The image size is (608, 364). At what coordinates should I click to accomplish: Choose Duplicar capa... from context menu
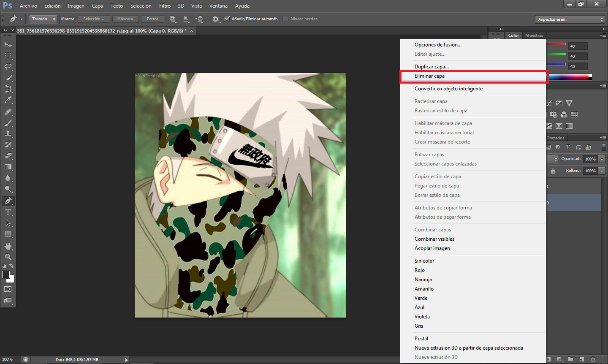coord(473,67)
